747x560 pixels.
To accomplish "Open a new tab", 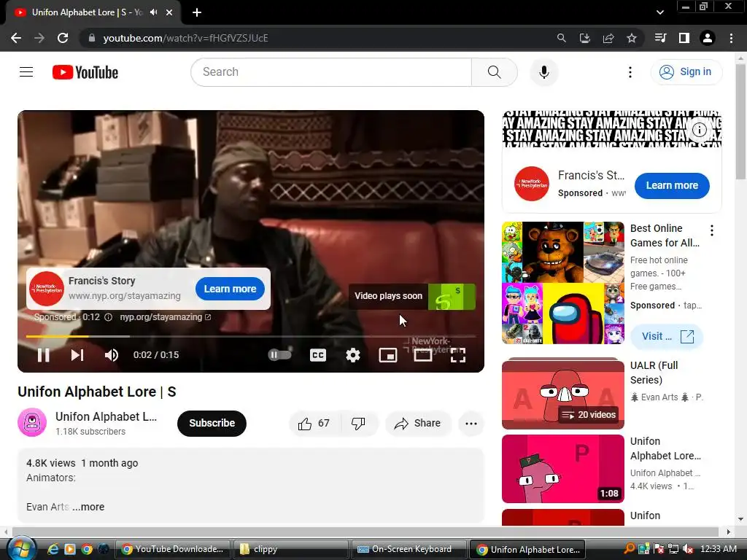I will tap(197, 12).
